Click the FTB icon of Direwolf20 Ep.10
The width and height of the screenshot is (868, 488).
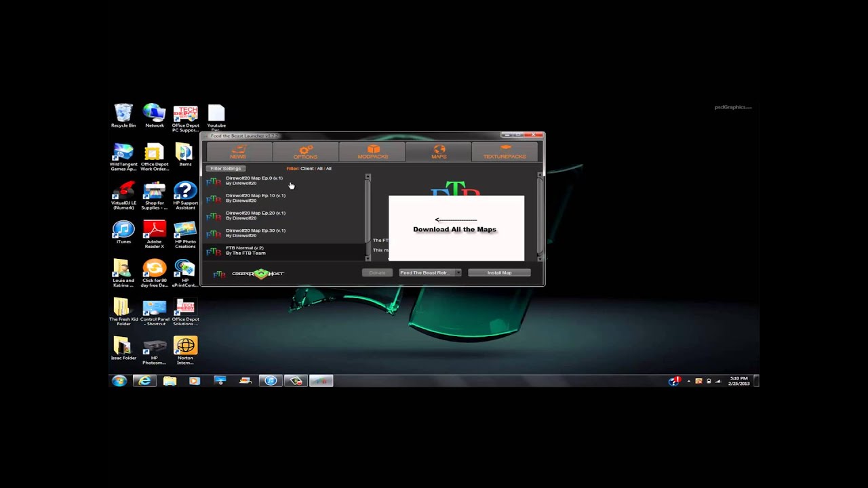(214, 199)
